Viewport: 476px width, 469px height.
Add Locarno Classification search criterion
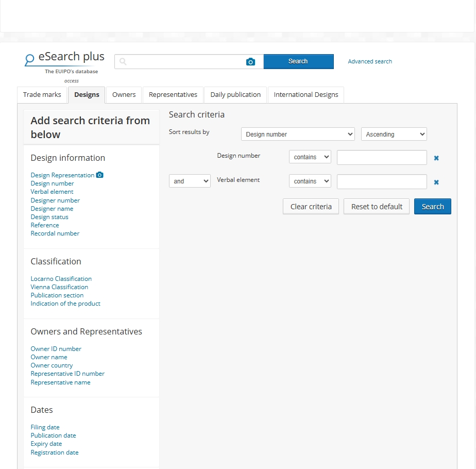[61, 279]
